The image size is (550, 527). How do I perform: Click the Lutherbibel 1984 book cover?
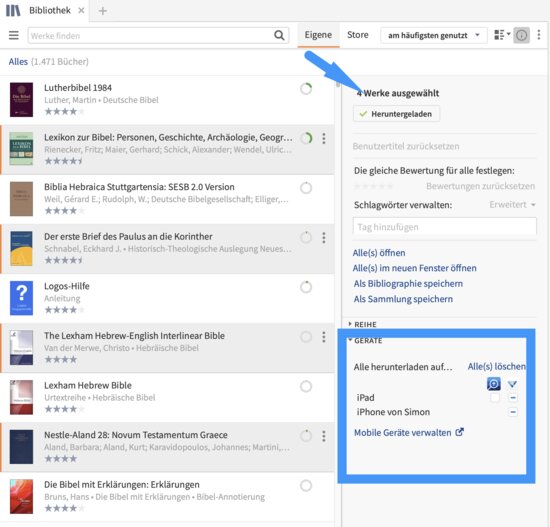[x=21, y=100]
